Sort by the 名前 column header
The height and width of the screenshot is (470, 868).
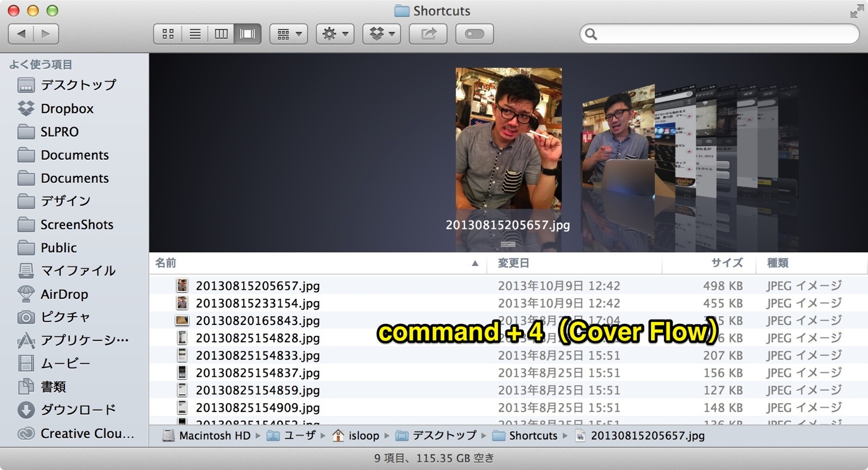tap(317, 263)
